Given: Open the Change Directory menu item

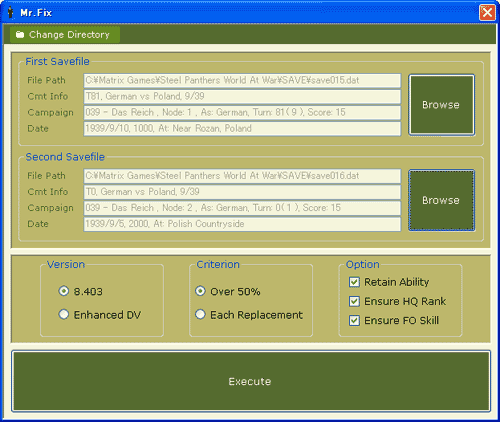Looking at the screenshot, I should pos(65,35).
